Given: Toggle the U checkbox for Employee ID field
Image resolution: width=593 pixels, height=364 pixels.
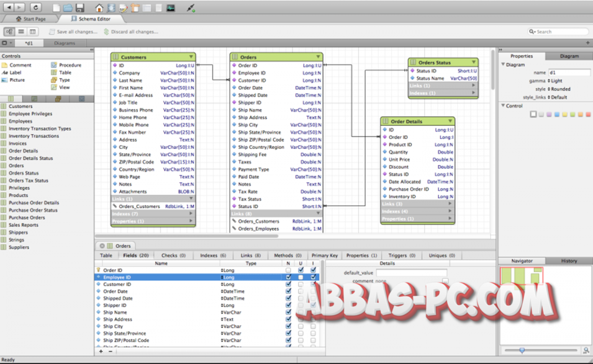Looking at the screenshot, I should [x=301, y=277].
